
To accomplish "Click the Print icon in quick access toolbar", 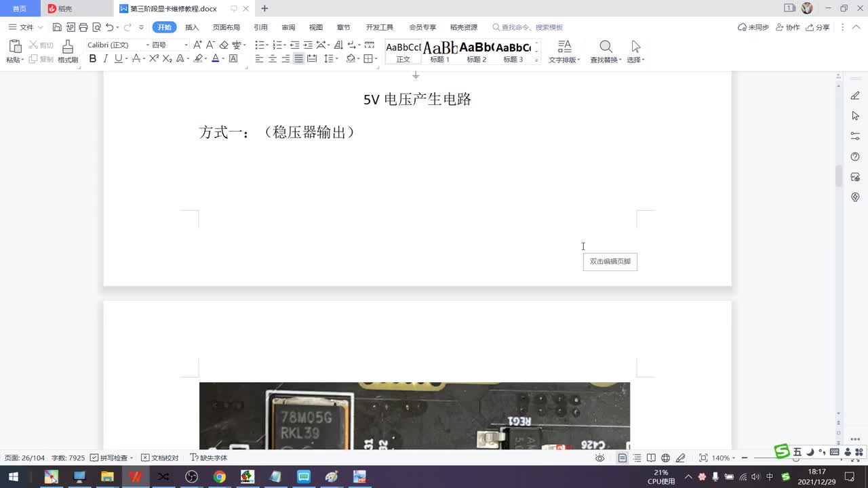I will [x=83, y=27].
